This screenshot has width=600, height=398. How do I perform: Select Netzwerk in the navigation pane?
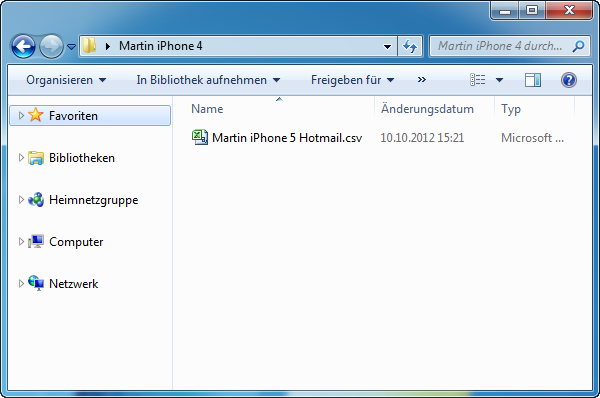click(x=73, y=284)
